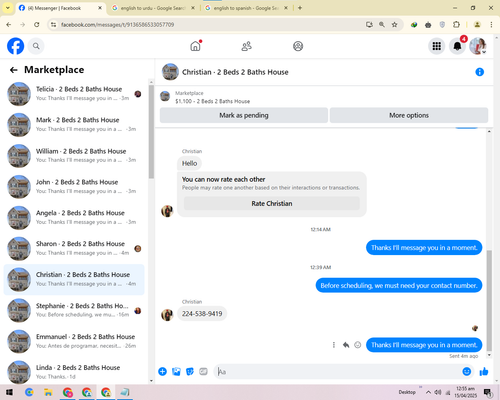Screen dimensions: 500x400
Task: Open the tab search dropdown arrow
Action: (x=7, y=8)
